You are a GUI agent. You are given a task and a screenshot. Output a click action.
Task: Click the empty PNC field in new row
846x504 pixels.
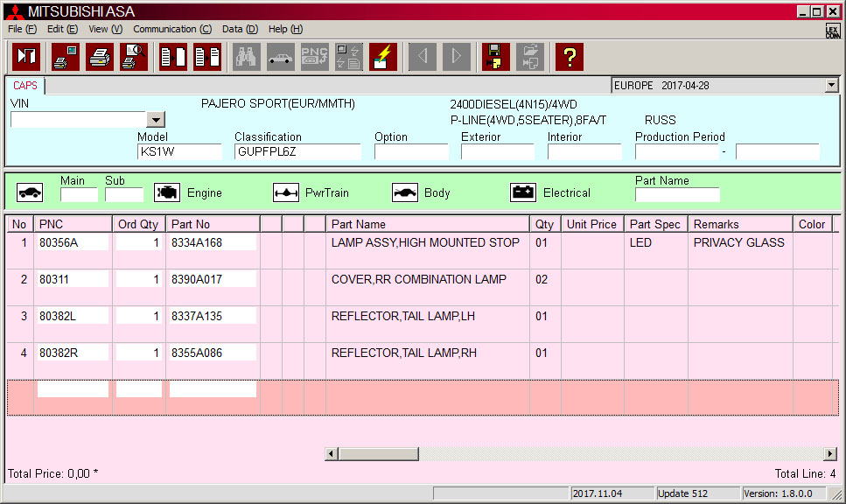point(73,389)
